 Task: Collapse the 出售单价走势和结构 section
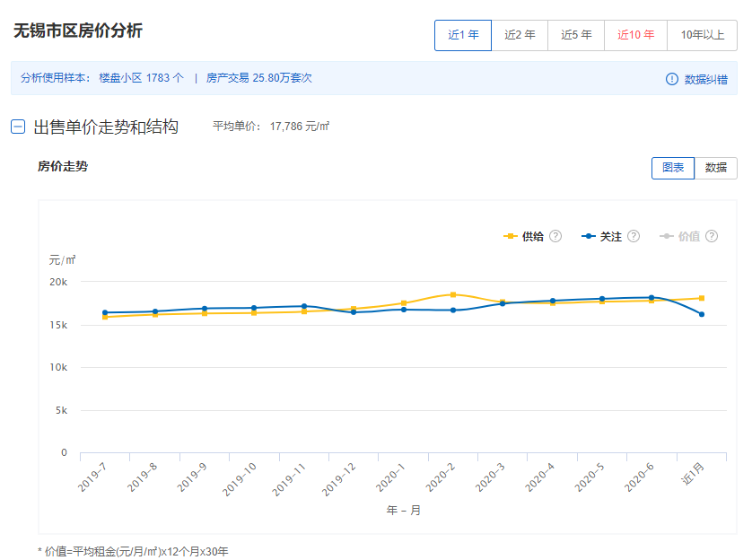(18, 127)
